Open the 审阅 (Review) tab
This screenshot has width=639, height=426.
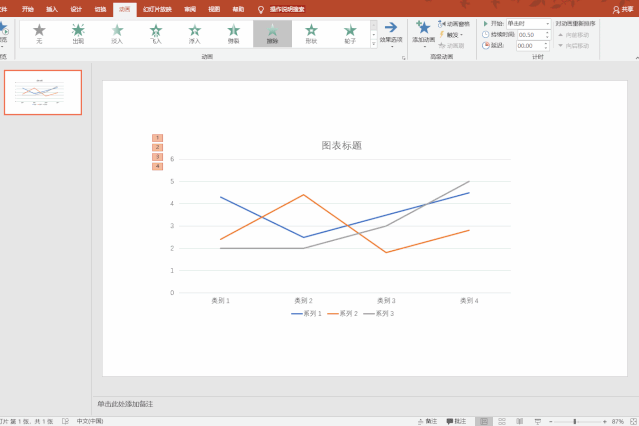tap(190, 9)
